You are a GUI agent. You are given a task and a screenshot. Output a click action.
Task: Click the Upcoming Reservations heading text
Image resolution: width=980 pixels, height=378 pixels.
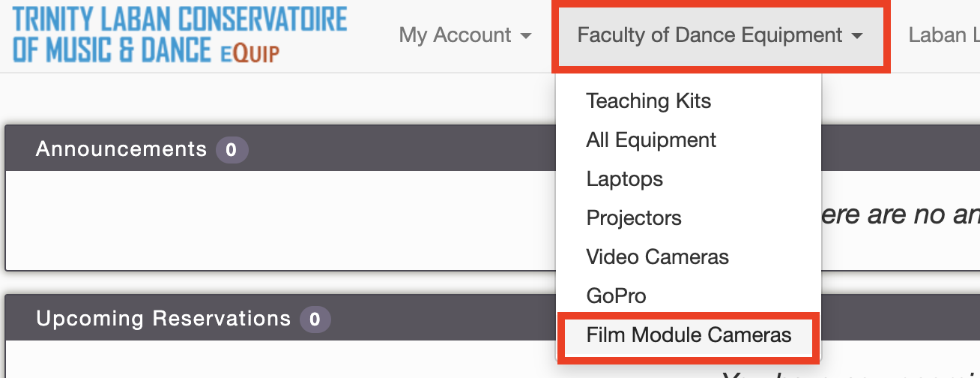coord(163,319)
